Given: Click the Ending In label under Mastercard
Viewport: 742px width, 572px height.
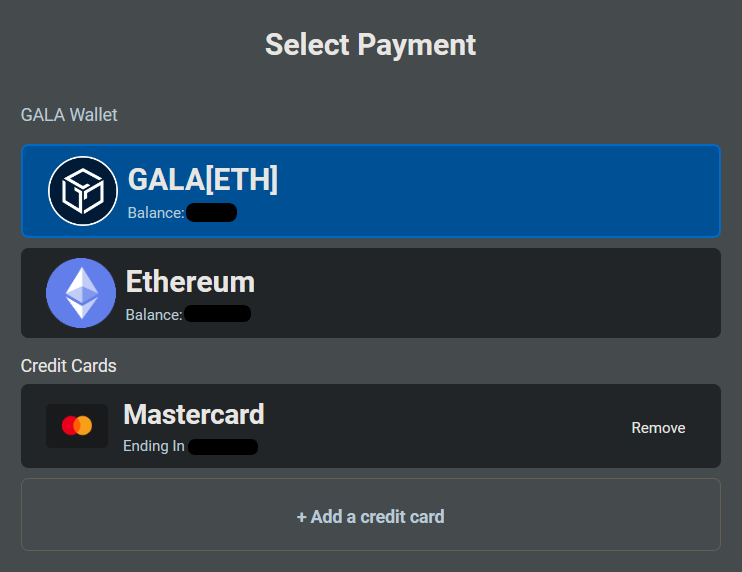Looking at the screenshot, I should click(x=154, y=446).
